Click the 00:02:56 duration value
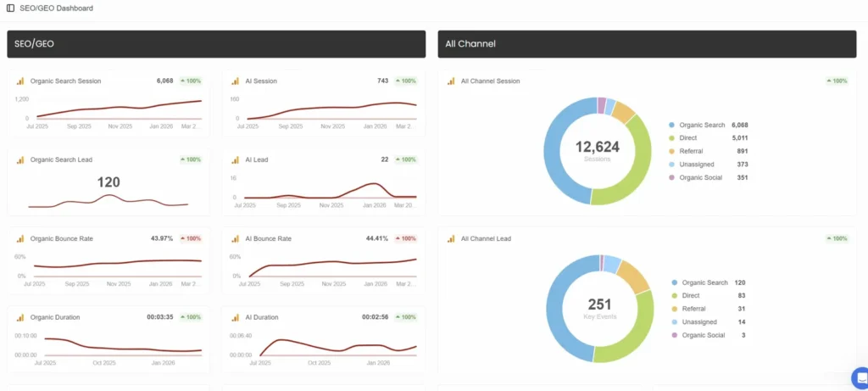Viewport: 868px width, 391px height. point(376,317)
